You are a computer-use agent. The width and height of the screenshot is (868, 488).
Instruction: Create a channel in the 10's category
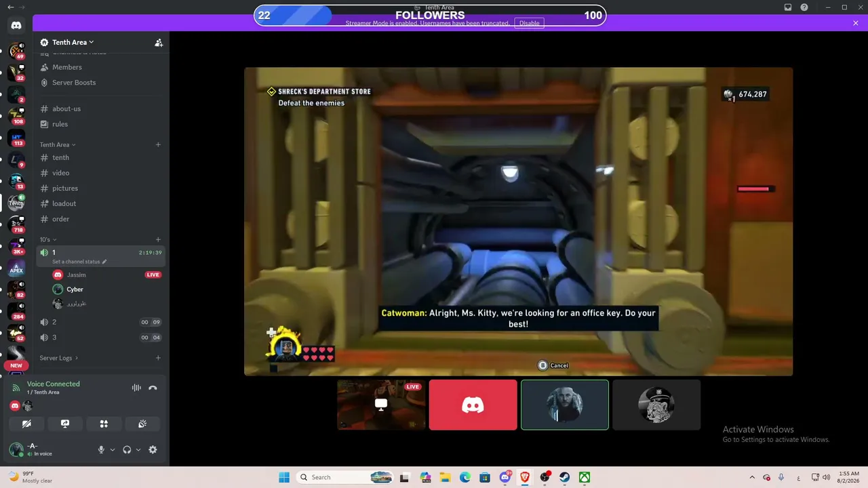[158, 239]
